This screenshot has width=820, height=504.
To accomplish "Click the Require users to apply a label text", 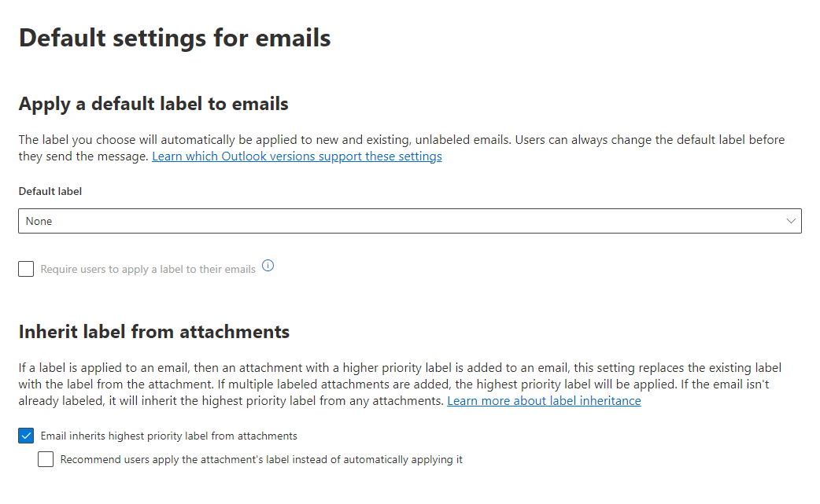I will pyautogui.click(x=148, y=269).
